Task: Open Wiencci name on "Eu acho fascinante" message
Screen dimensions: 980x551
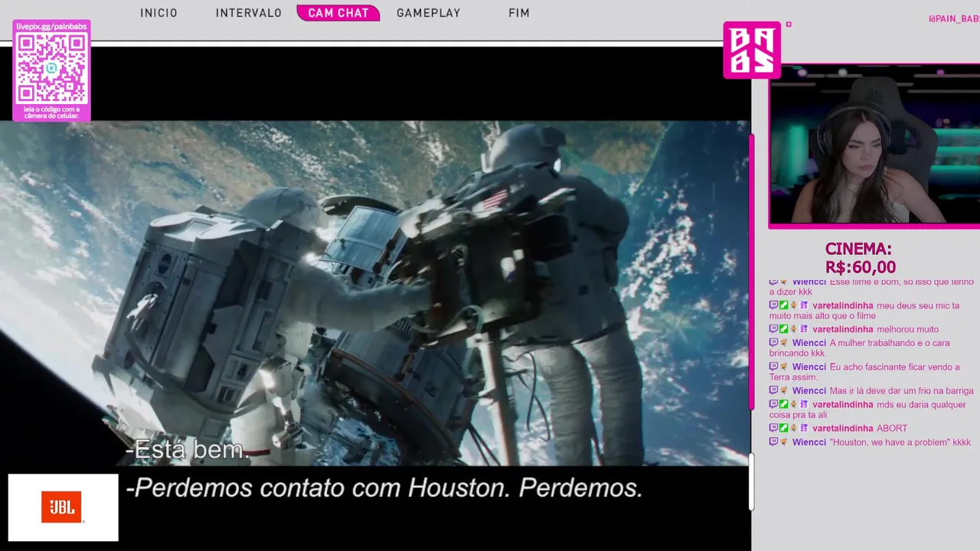Action: point(809,367)
